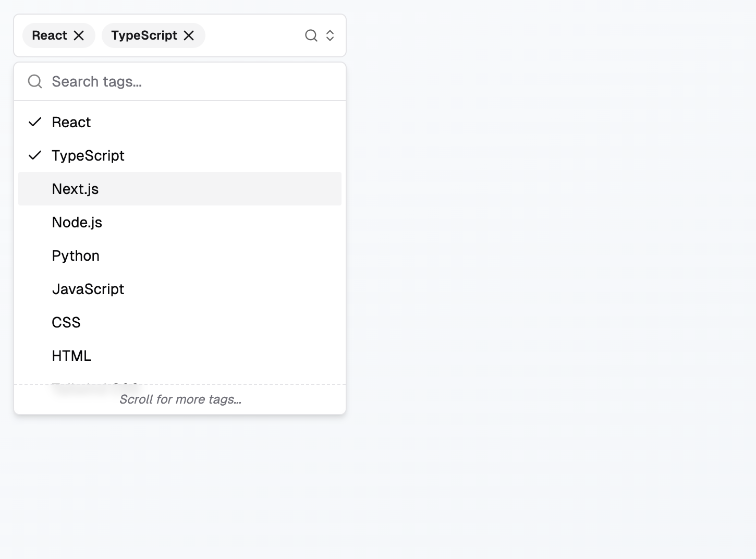The image size is (756, 559).
Task: Click the search icon in tag selector header
Action: [311, 35]
